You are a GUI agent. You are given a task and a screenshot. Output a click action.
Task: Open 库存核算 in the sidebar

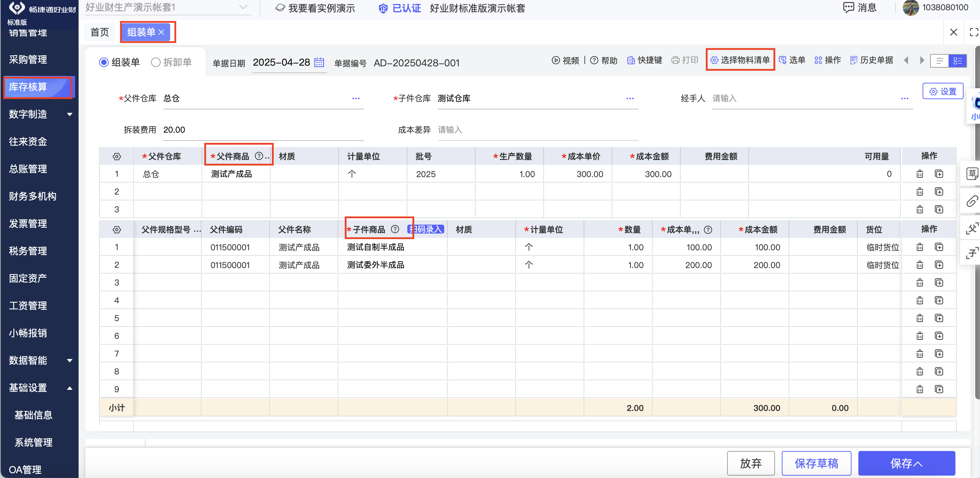pos(38,87)
